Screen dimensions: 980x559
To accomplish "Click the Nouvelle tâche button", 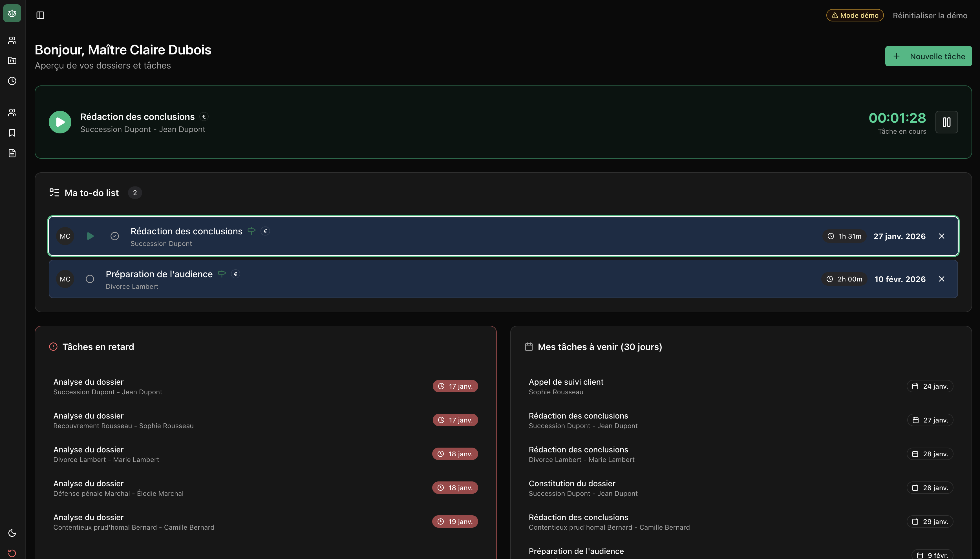I will click(928, 56).
